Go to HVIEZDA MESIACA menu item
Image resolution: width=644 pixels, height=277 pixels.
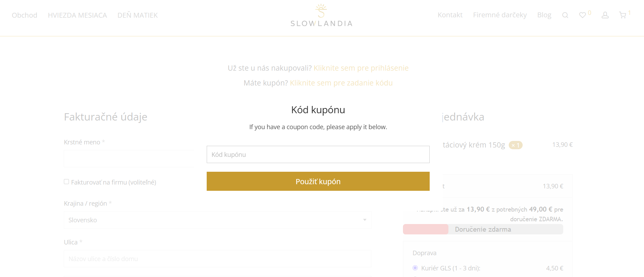[77, 15]
